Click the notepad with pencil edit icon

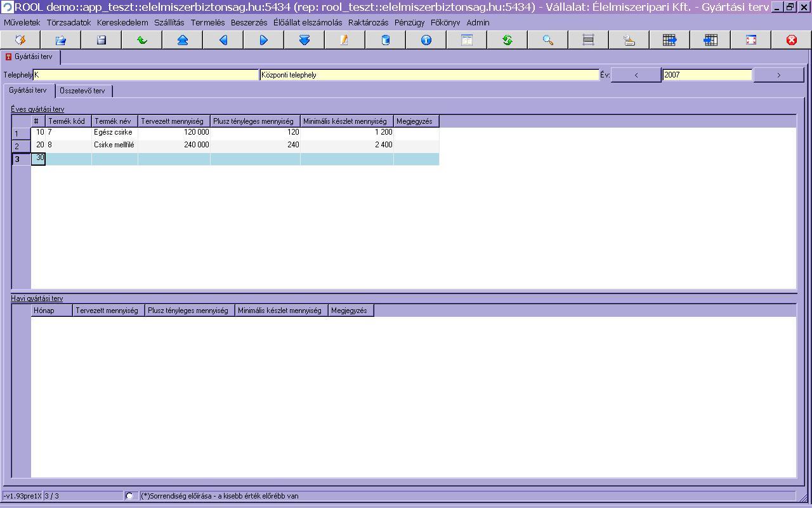tap(344, 40)
